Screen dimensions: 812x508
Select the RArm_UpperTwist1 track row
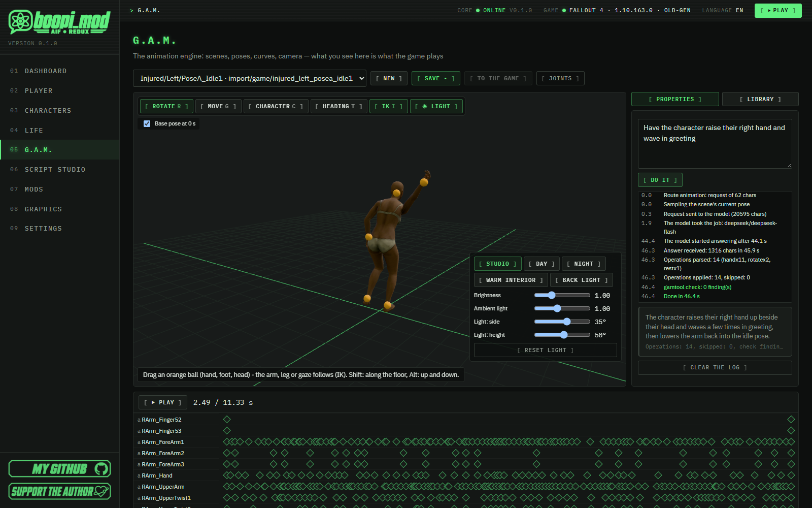click(x=465, y=498)
